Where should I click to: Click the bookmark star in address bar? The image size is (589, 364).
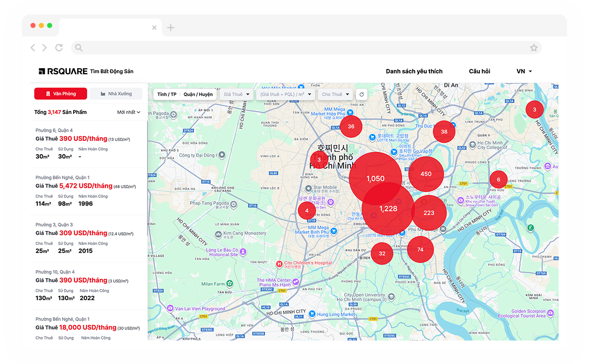pos(534,47)
